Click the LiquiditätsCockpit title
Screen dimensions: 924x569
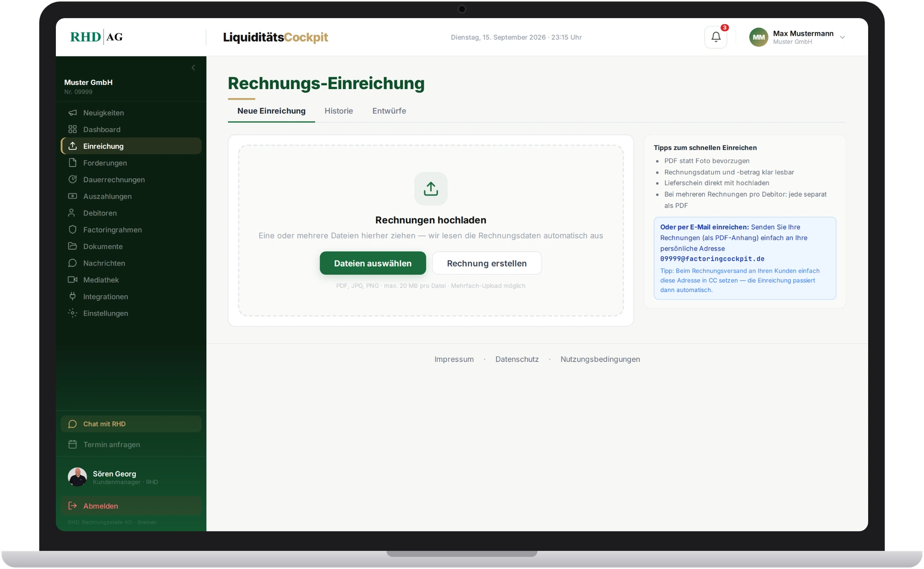pyautogui.click(x=275, y=37)
